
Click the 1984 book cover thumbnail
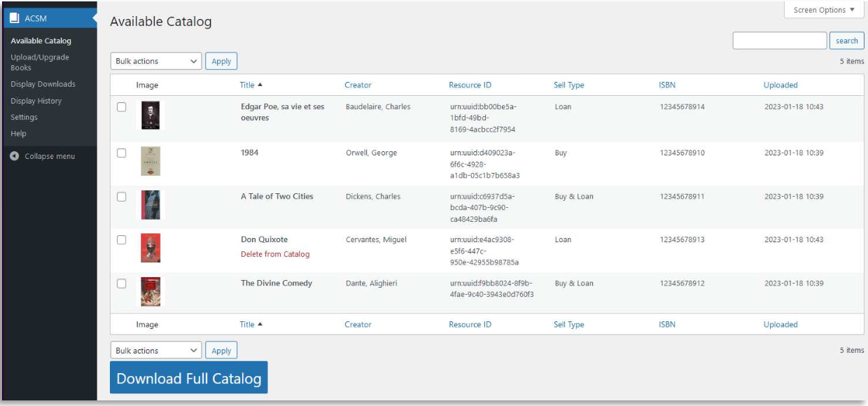click(152, 161)
